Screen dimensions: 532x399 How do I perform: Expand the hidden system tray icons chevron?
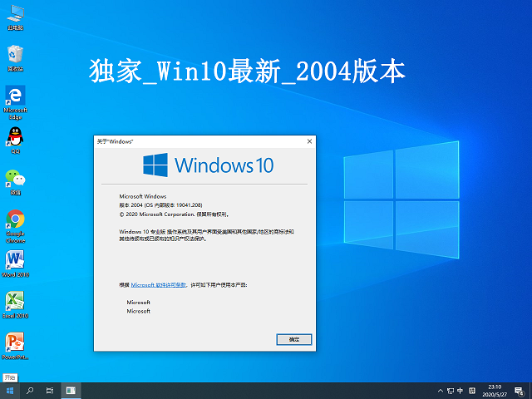[x=441, y=391]
